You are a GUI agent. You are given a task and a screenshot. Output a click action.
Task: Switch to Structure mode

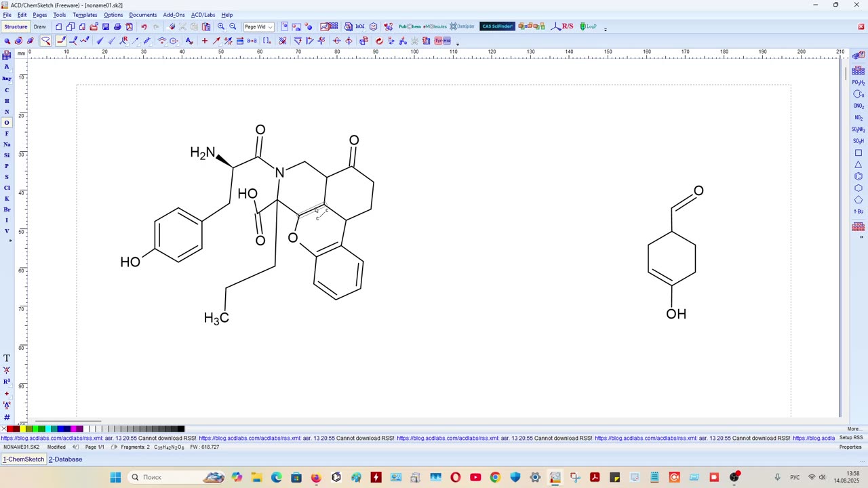[16, 26]
